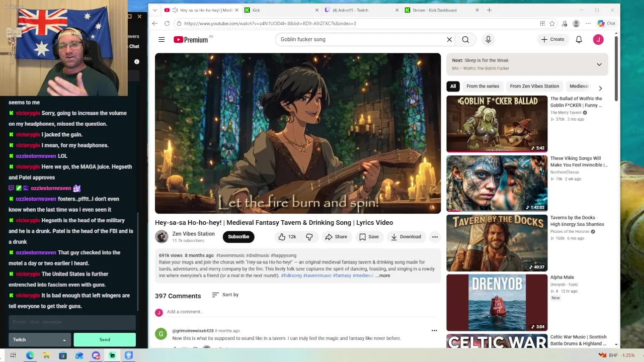644x362 pixels.
Task: Open a new browser tab
Action: click(x=489, y=10)
